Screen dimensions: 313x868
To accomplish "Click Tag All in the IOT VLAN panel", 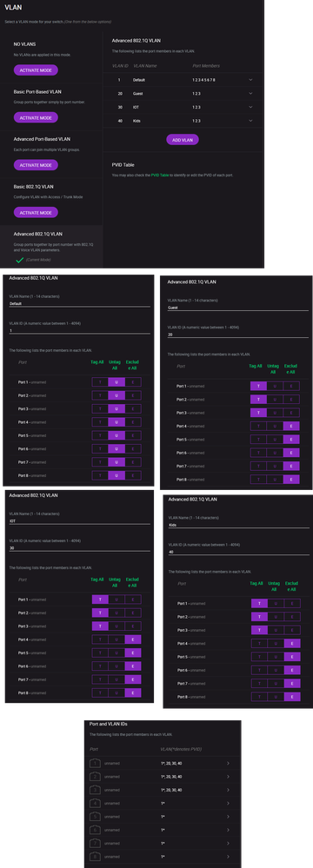I will pos(97,579).
